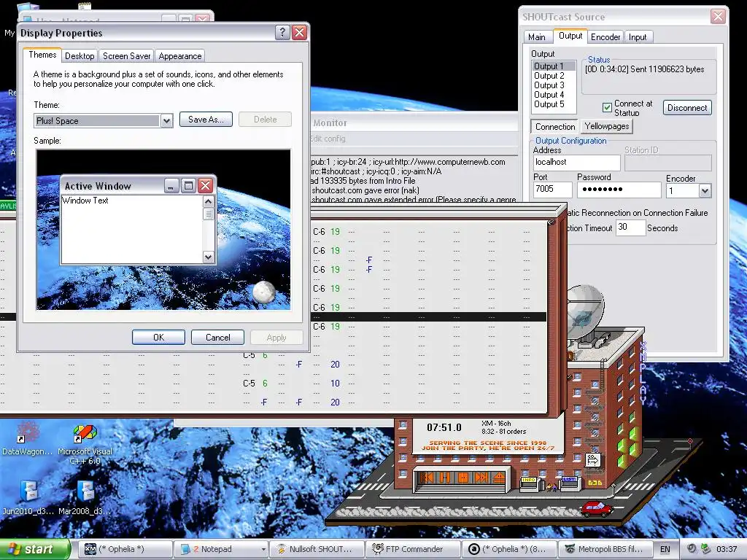
Task: Open Main tab in SHOUTcast Source
Action: pos(536,36)
